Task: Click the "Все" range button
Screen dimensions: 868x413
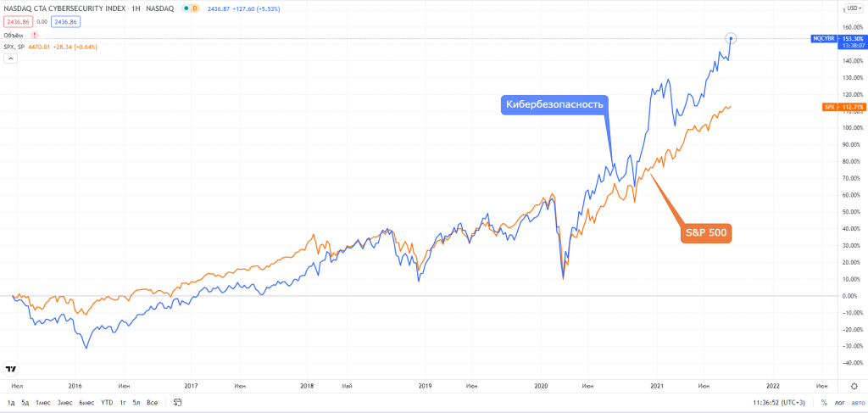Action: 153,402
